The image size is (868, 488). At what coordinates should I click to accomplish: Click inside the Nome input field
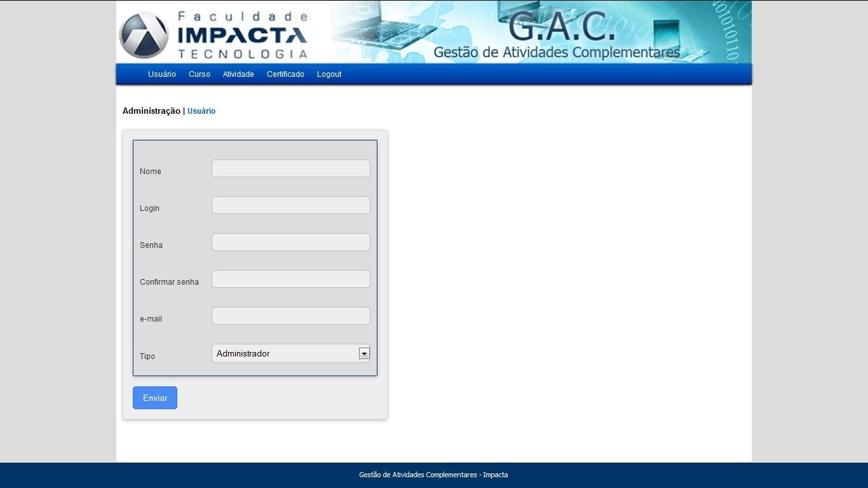(x=290, y=168)
